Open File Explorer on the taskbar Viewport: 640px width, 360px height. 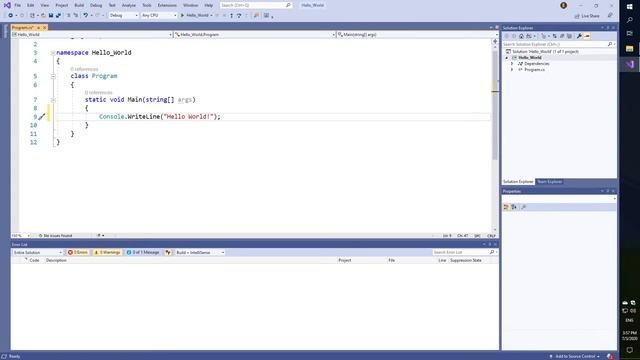pos(629,49)
